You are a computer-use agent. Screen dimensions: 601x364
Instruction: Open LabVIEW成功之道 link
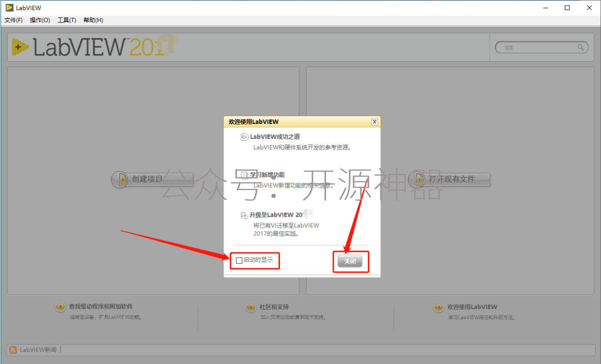click(x=275, y=137)
